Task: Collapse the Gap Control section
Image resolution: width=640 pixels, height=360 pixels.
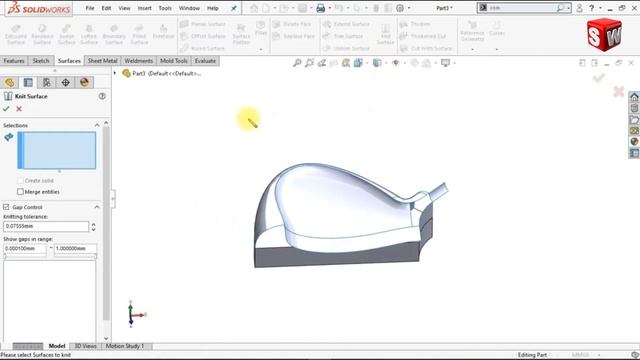Action: coord(97,207)
